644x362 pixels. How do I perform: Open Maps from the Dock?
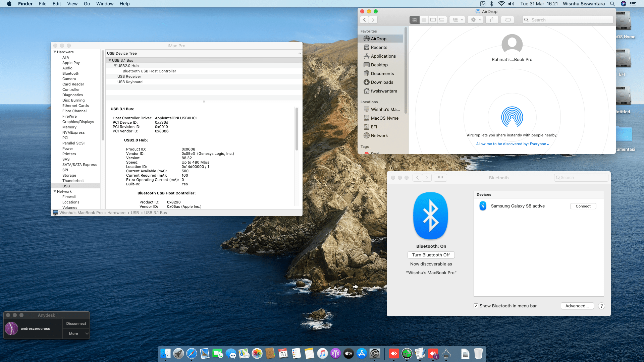point(244,353)
